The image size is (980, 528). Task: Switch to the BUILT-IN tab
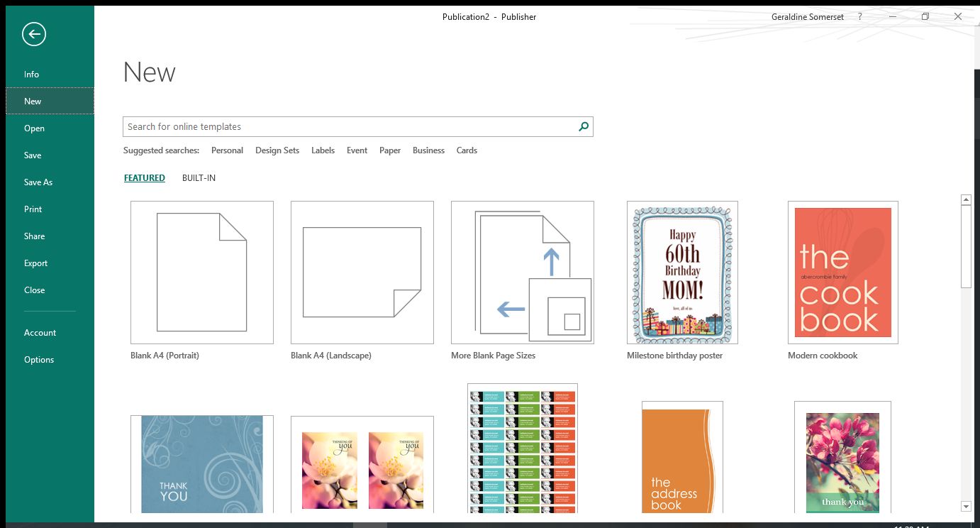(x=199, y=178)
